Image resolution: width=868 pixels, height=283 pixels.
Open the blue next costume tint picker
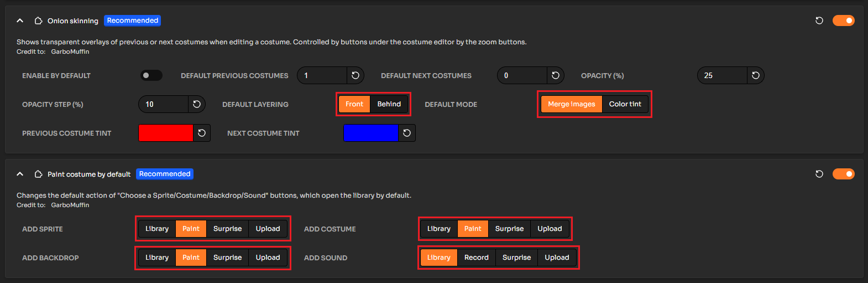pyautogui.click(x=371, y=133)
